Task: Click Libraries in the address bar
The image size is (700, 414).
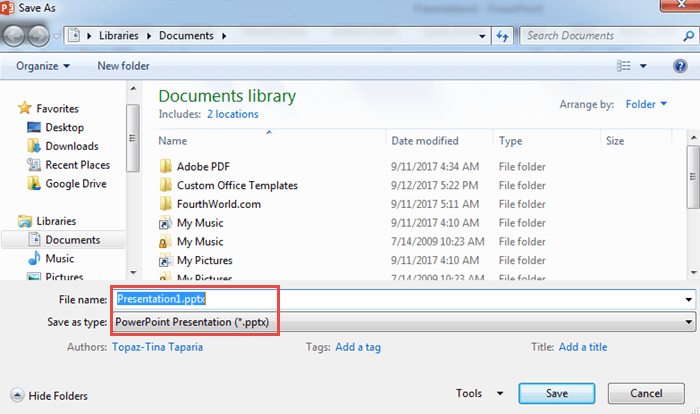Action: pos(119,36)
